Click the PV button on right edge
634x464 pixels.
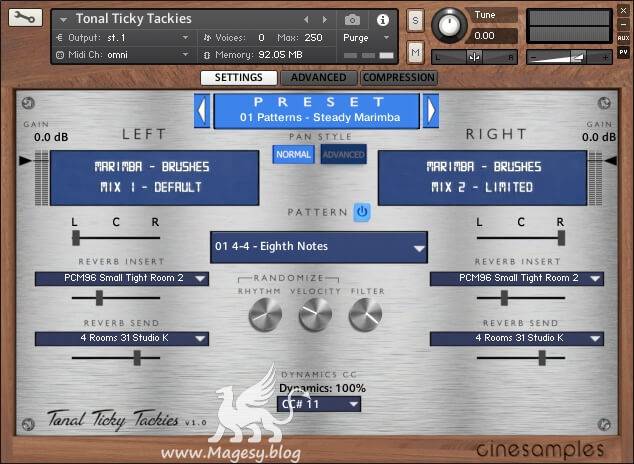tap(623, 52)
